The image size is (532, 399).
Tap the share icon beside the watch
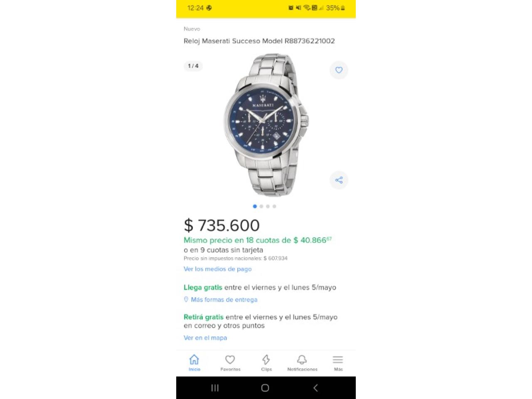339,180
